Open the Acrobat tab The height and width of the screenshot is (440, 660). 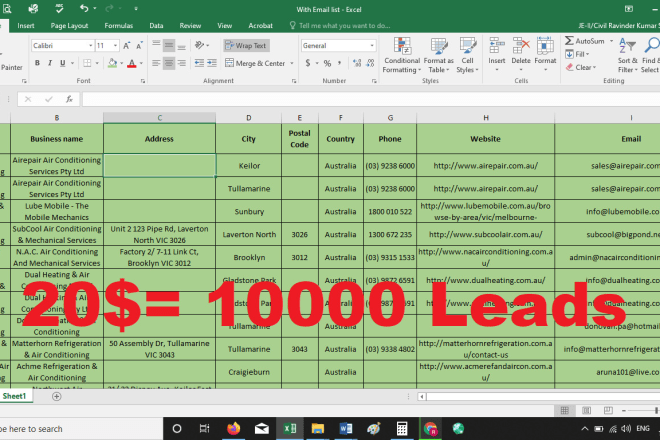click(x=260, y=26)
